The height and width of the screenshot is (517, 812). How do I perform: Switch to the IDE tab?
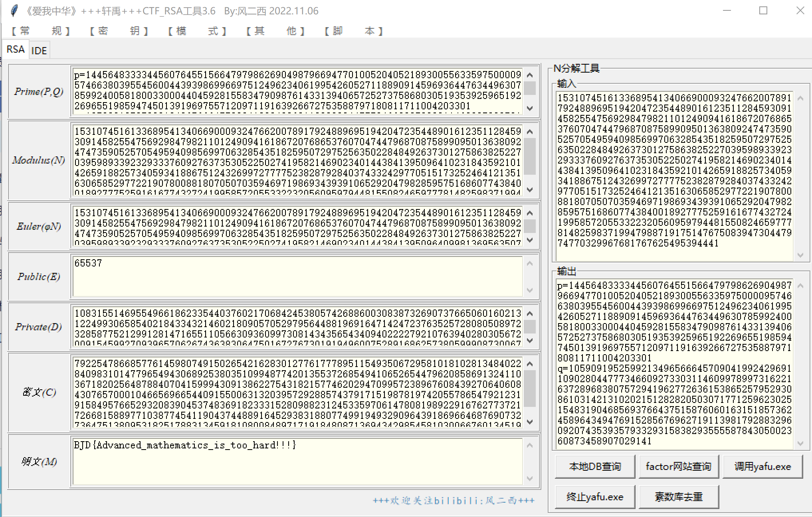click(39, 51)
